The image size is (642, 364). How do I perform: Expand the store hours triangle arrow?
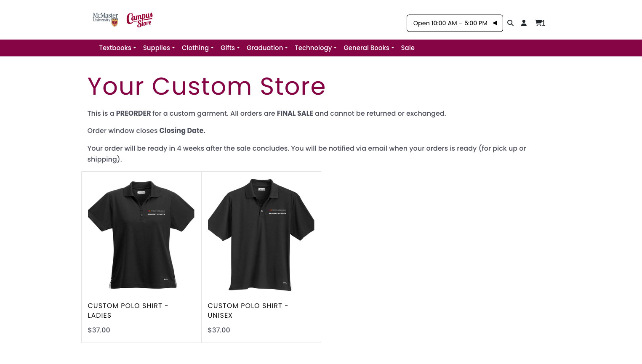pos(495,23)
